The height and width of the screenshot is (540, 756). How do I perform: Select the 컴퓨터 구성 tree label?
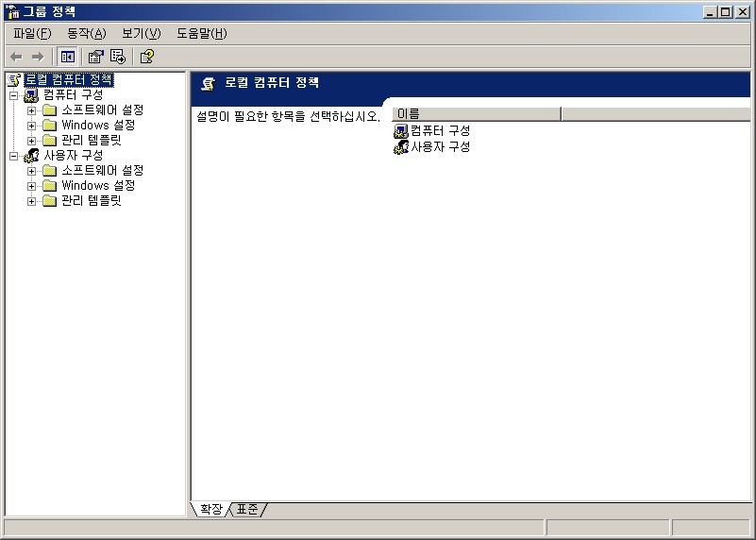tap(74, 95)
